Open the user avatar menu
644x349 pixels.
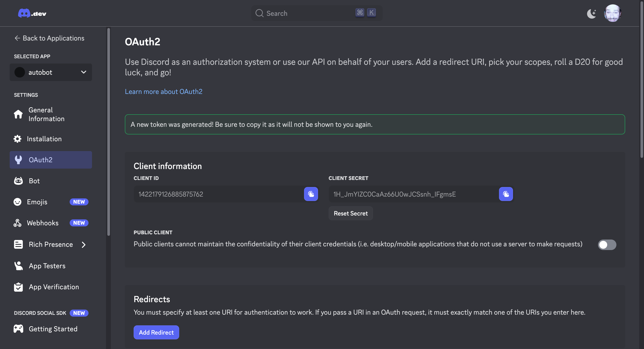(612, 13)
